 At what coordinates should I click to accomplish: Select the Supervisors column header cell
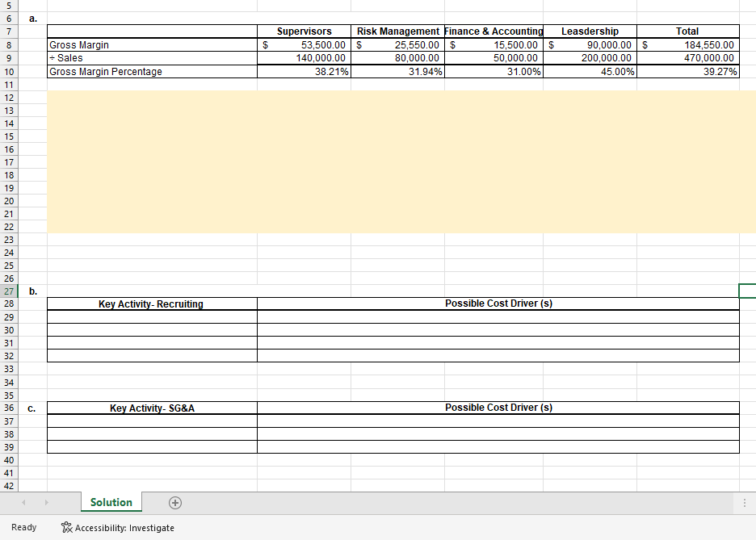(304, 31)
